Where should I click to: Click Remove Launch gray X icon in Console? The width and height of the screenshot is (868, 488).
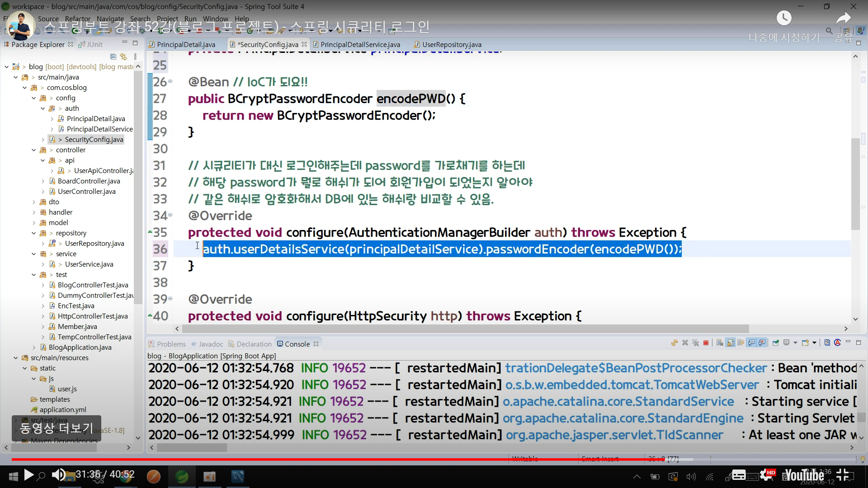[x=685, y=343]
